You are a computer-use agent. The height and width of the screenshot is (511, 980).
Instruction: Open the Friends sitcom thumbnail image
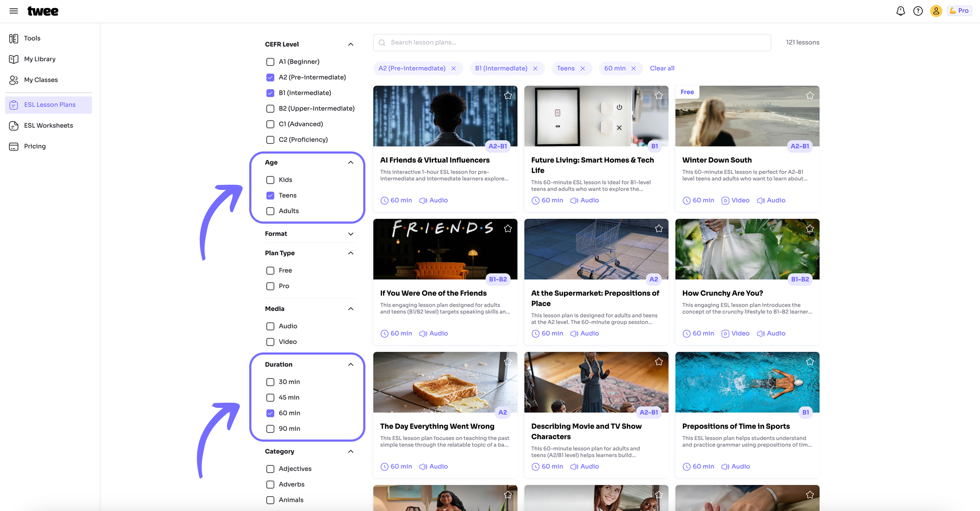coord(445,249)
